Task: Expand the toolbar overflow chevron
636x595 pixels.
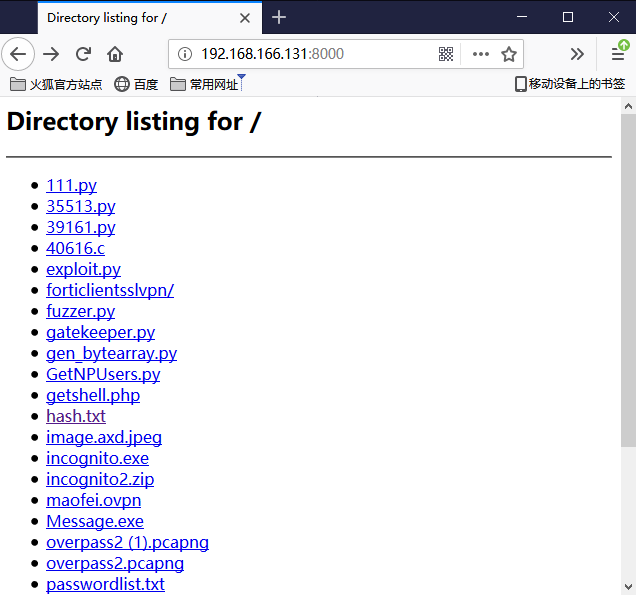Action: click(x=577, y=54)
